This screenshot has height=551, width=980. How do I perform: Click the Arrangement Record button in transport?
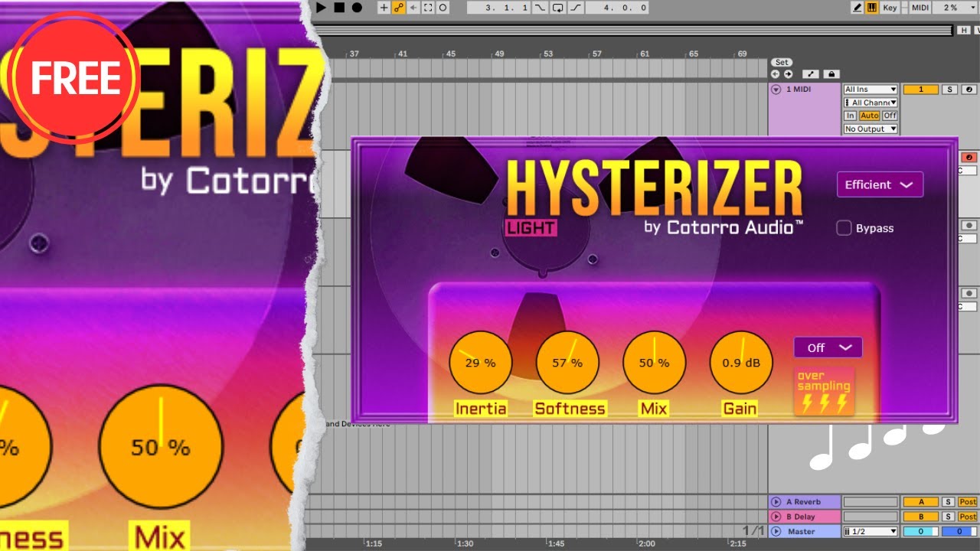coord(357,8)
